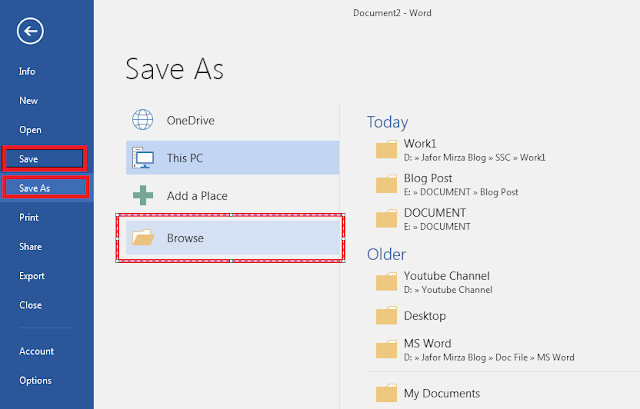Click the MS Word folder name

click(x=427, y=343)
